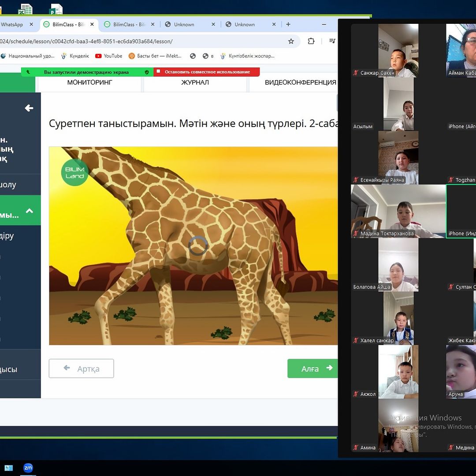
Task: Close the second Unknown tab
Action: [274, 25]
